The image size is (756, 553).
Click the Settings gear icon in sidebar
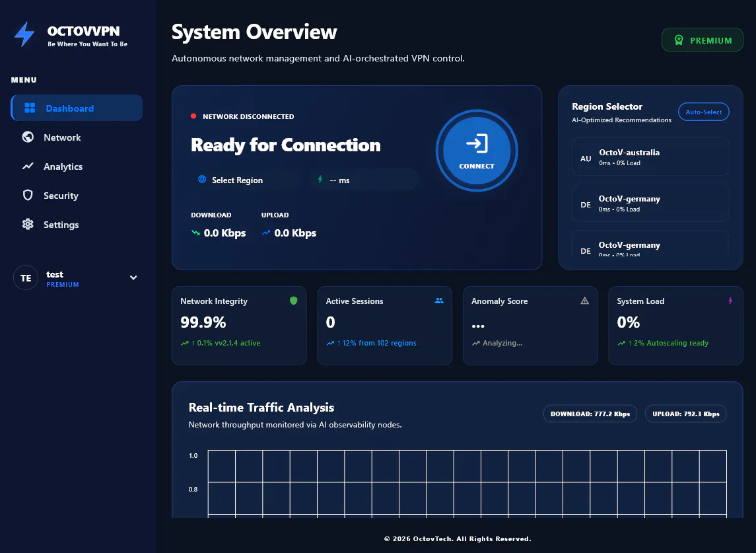[28, 224]
